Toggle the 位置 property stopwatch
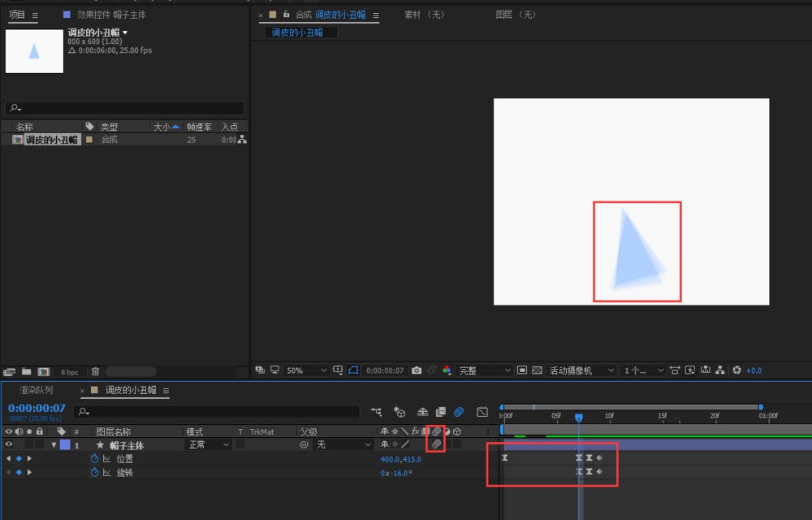This screenshot has width=812, height=520. [94, 459]
